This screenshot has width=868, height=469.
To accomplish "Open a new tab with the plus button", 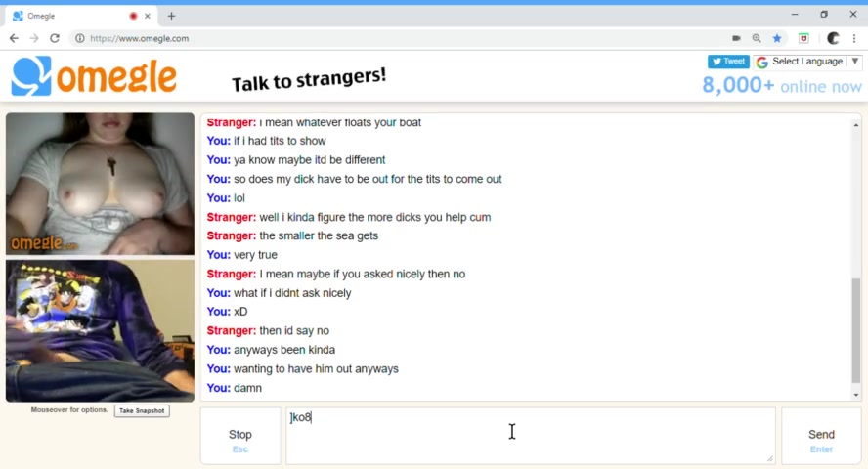I will coord(172,16).
